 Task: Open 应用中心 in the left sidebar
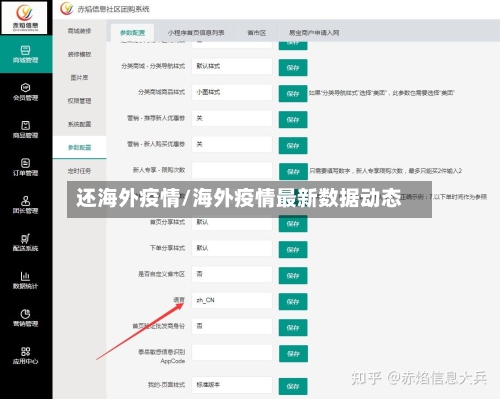tap(26, 356)
